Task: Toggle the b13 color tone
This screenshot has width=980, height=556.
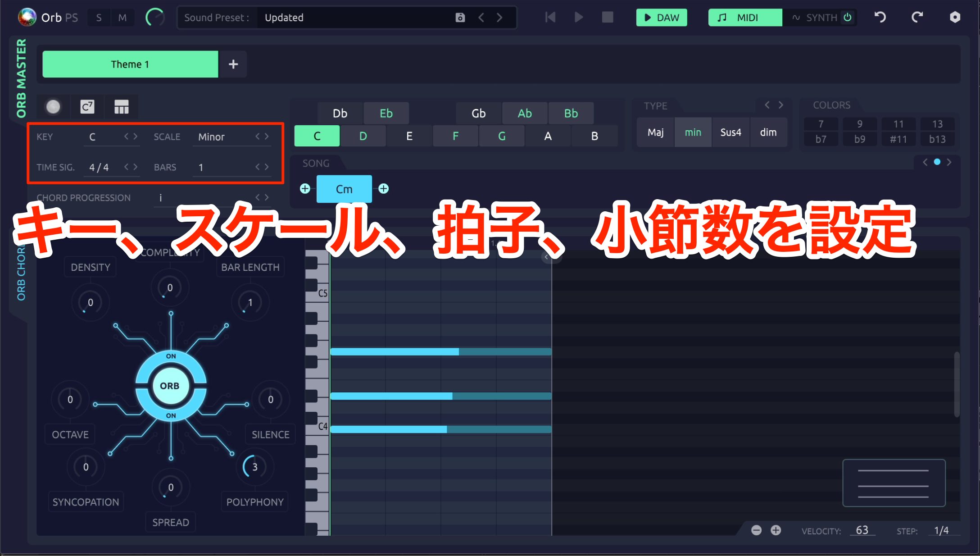Action: (x=937, y=139)
